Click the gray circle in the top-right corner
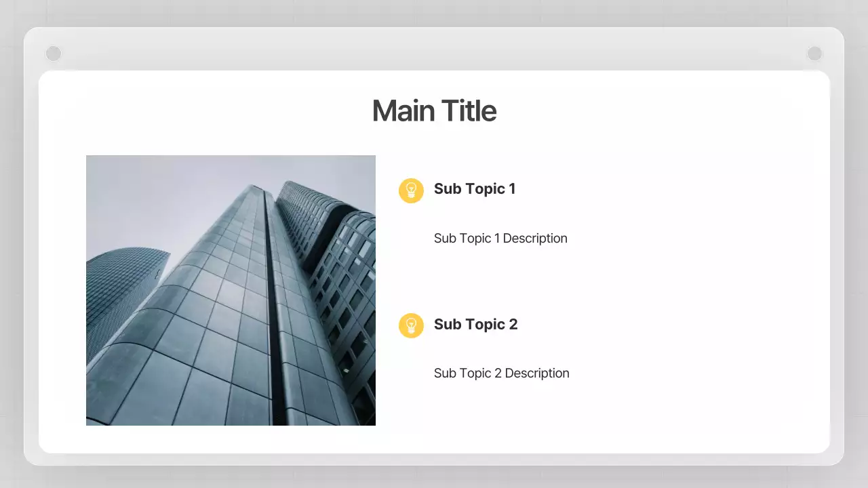868x488 pixels. (x=814, y=53)
